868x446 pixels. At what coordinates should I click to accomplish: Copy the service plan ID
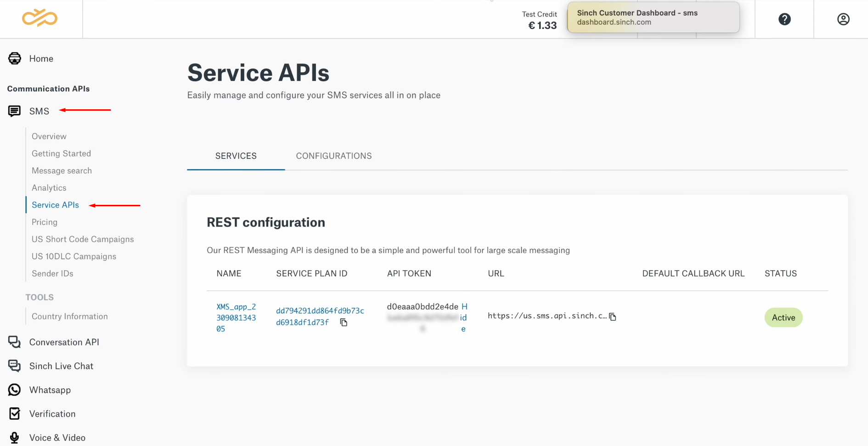pyautogui.click(x=344, y=322)
